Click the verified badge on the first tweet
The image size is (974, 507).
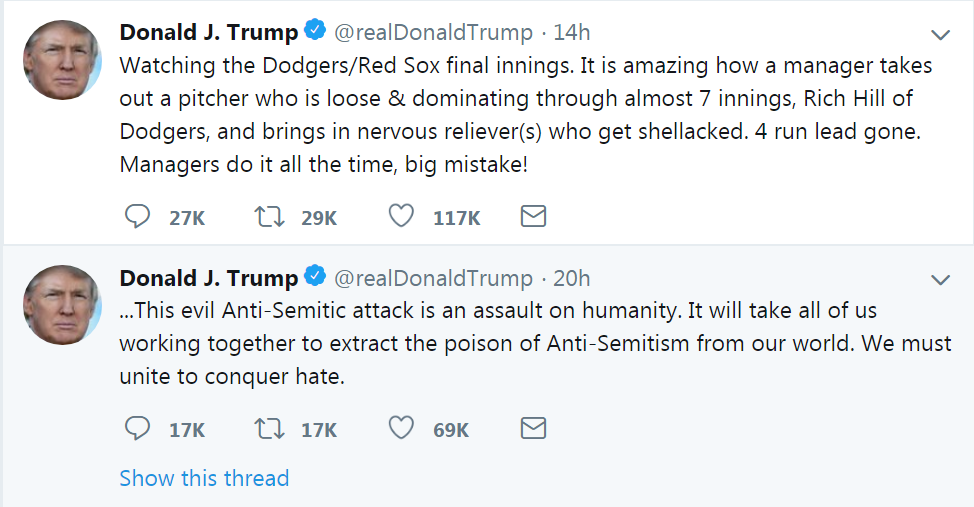pos(315,32)
